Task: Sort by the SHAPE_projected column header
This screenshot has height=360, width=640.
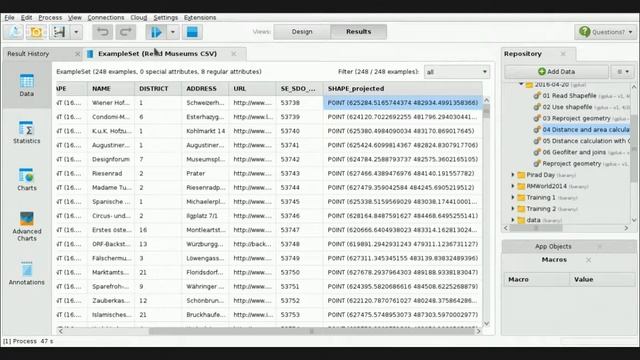Action: [402, 89]
